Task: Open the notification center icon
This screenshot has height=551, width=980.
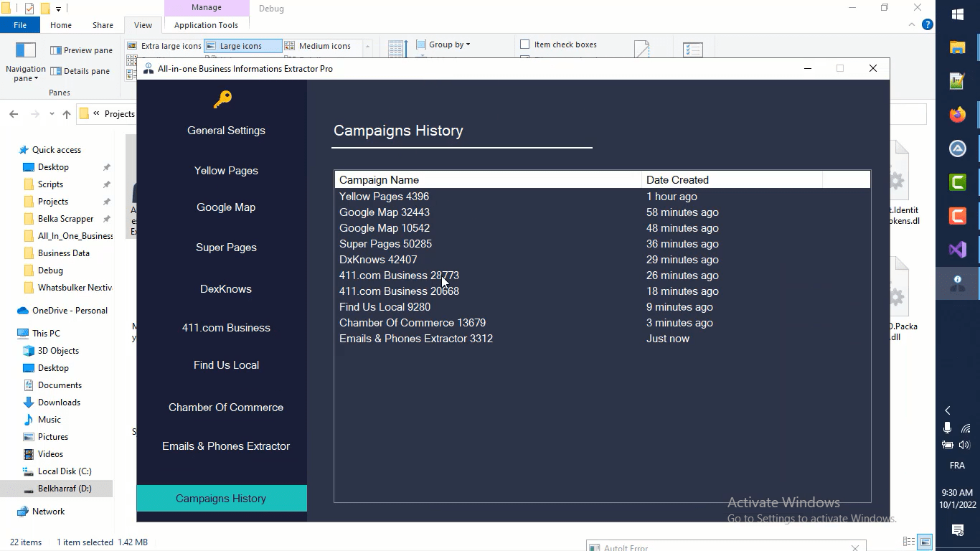Action: point(957,530)
